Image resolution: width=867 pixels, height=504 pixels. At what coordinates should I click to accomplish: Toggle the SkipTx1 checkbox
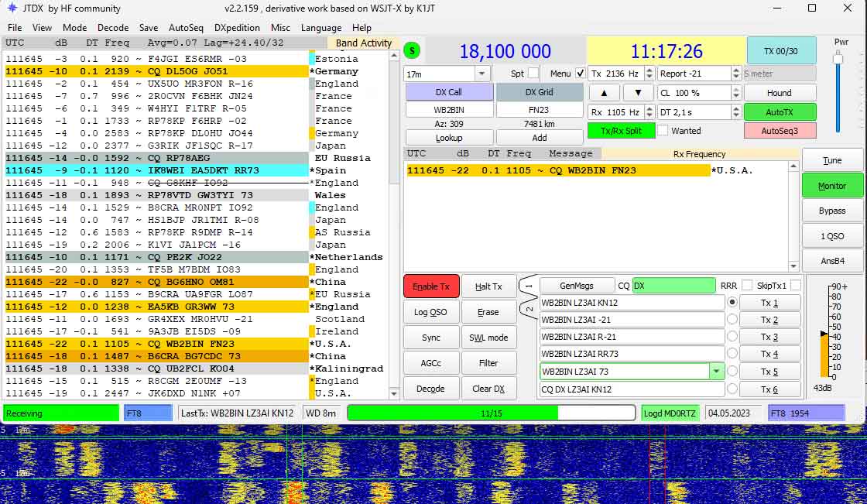pyautogui.click(x=795, y=286)
